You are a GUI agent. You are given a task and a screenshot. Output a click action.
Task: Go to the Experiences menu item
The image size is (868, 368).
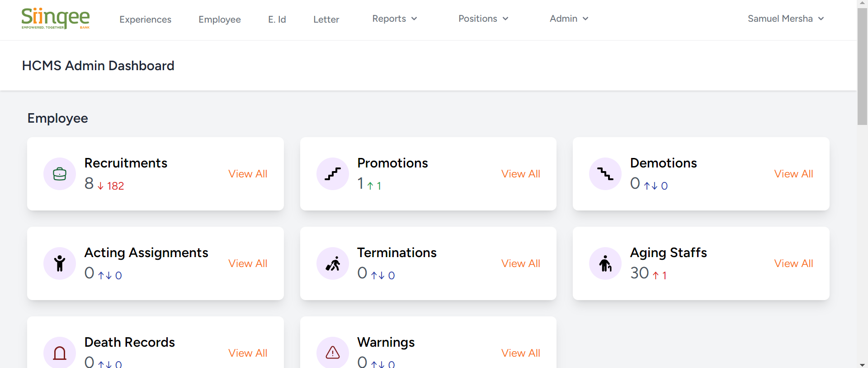[x=145, y=19]
